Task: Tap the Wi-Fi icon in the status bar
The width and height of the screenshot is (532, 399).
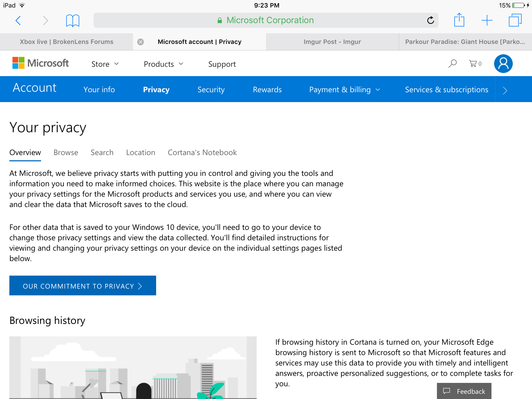Action: (22, 5)
